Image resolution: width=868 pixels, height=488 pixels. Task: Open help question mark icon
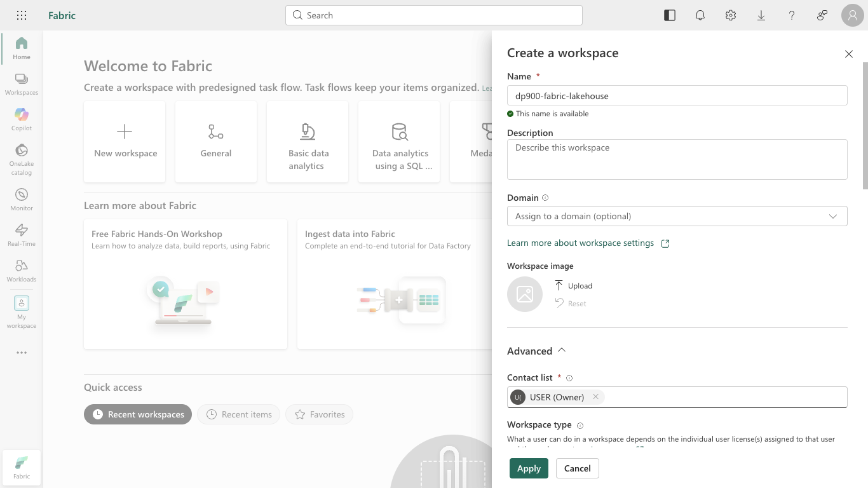[792, 15]
